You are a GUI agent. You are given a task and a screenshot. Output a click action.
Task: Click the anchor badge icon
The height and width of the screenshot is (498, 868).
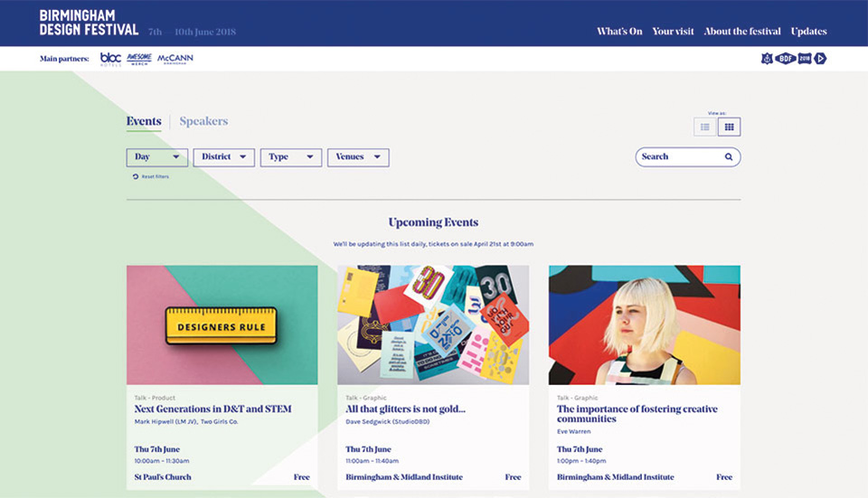(x=767, y=59)
